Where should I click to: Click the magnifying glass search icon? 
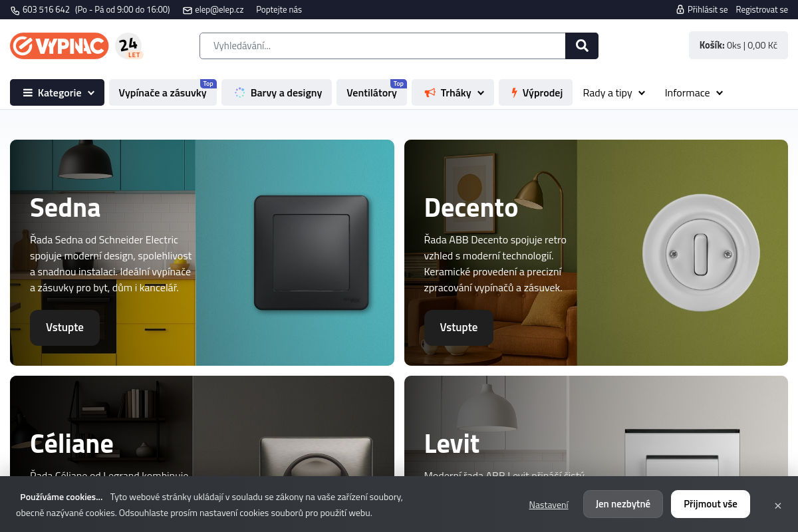pyautogui.click(x=582, y=46)
